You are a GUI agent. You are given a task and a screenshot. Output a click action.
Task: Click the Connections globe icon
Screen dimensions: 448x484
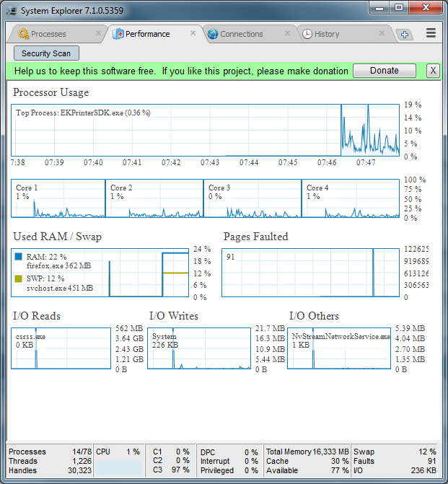pos(213,34)
